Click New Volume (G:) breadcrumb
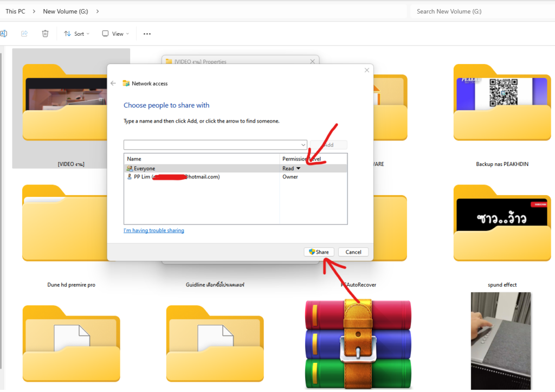This screenshot has width=555, height=392. click(66, 11)
